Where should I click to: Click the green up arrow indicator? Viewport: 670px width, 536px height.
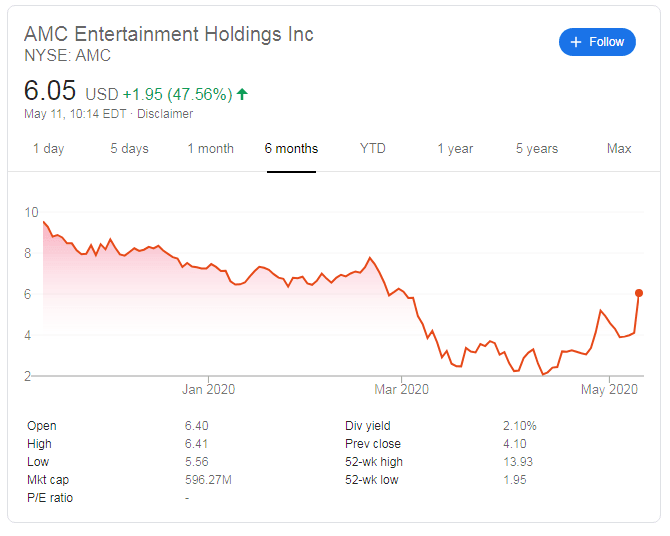tap(243, 94)
